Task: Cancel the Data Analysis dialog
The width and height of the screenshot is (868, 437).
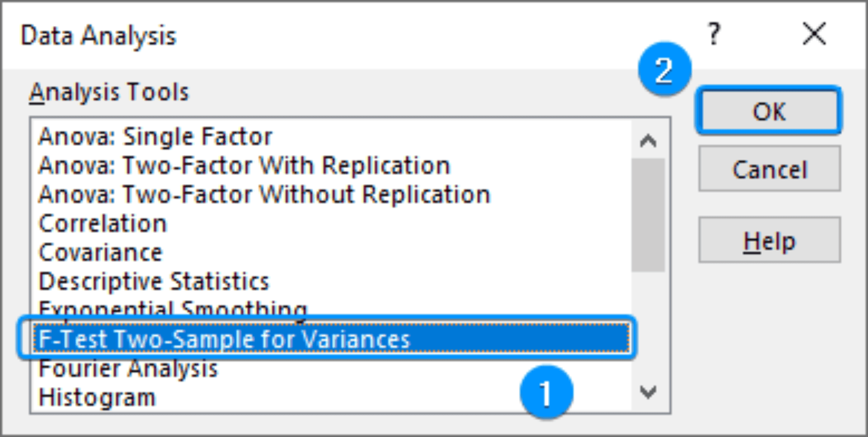Action: click(769, 169)
